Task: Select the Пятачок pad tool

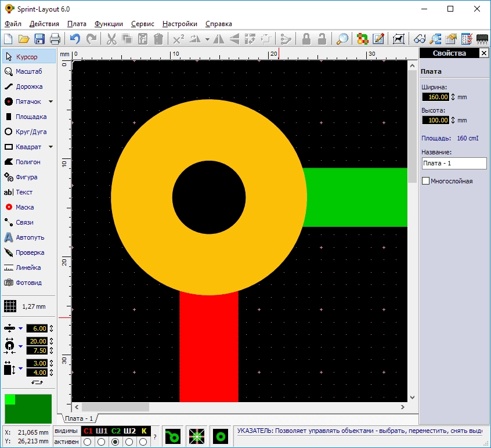Action: (x=24, y=102)
